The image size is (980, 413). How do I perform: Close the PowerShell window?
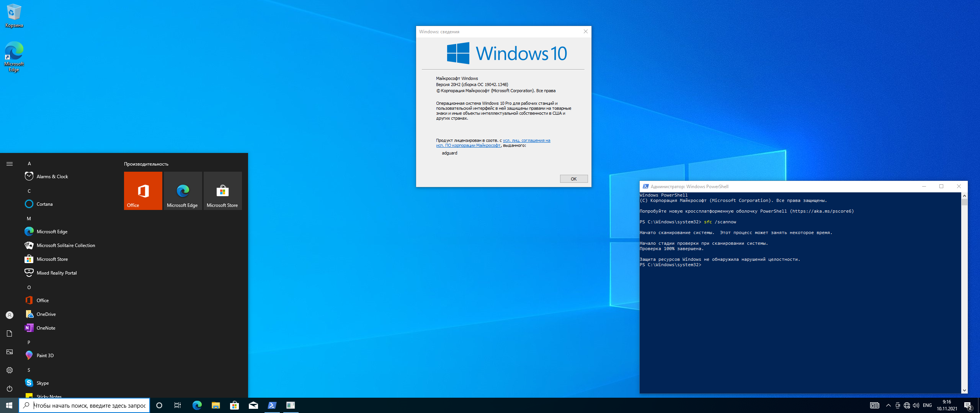[959, 187]
